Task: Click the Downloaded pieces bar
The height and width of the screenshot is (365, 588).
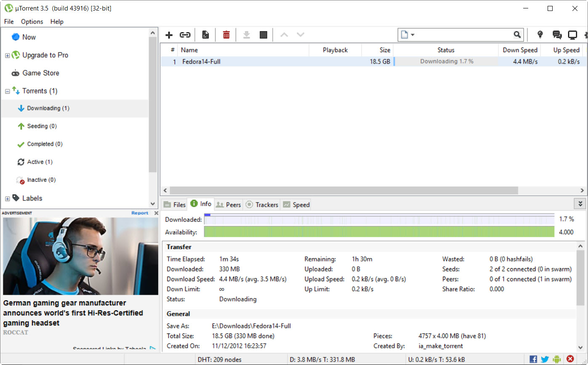Action: (x=379, y=219)
